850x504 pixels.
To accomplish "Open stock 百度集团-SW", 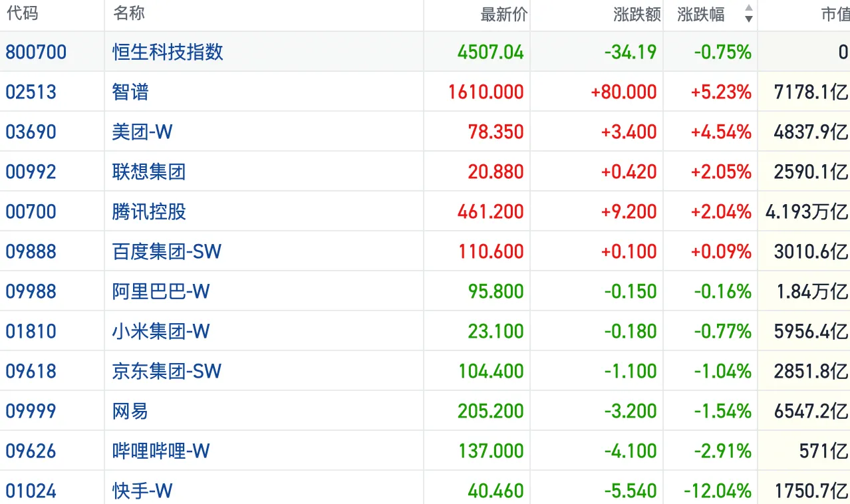I will pos(167,251).
